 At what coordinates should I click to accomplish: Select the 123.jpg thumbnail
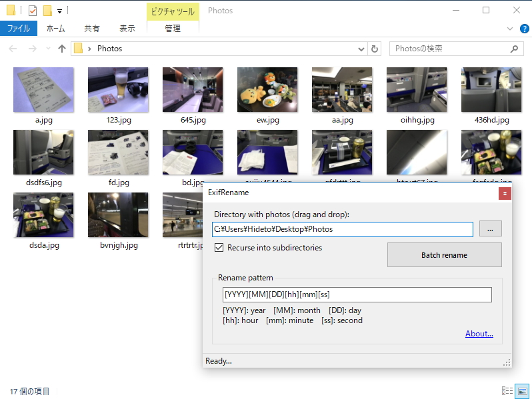tap(118, 90)
